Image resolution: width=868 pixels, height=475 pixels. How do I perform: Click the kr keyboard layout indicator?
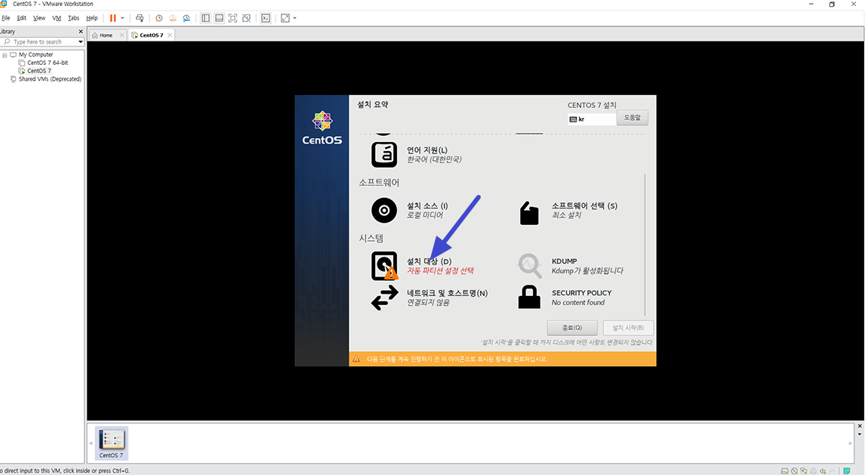click(591, 119)
